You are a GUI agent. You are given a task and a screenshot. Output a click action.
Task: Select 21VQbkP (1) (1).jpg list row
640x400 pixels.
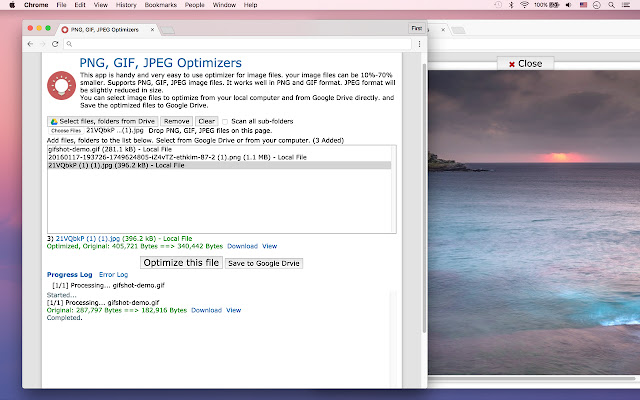pyautogui.click(x=220, y=165)
